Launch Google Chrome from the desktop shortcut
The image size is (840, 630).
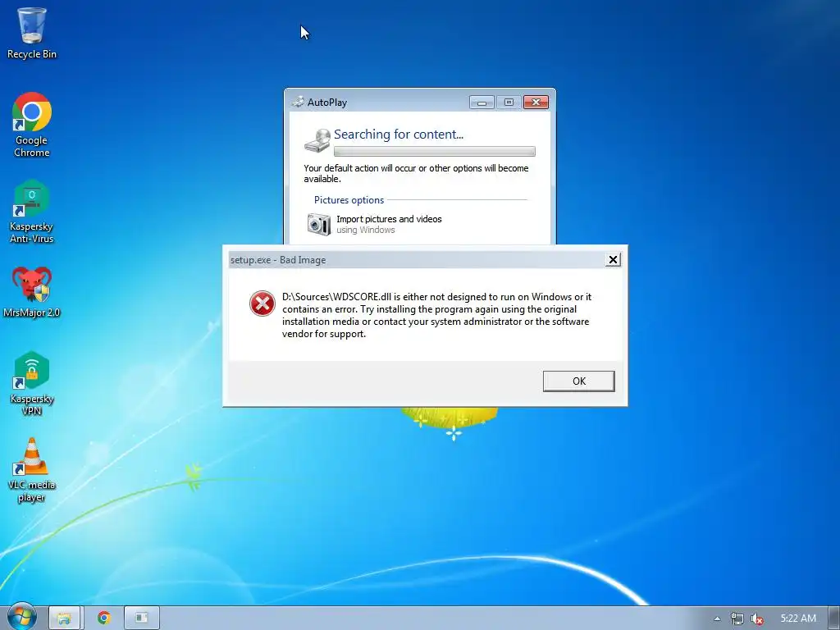[x=32, y=125]
